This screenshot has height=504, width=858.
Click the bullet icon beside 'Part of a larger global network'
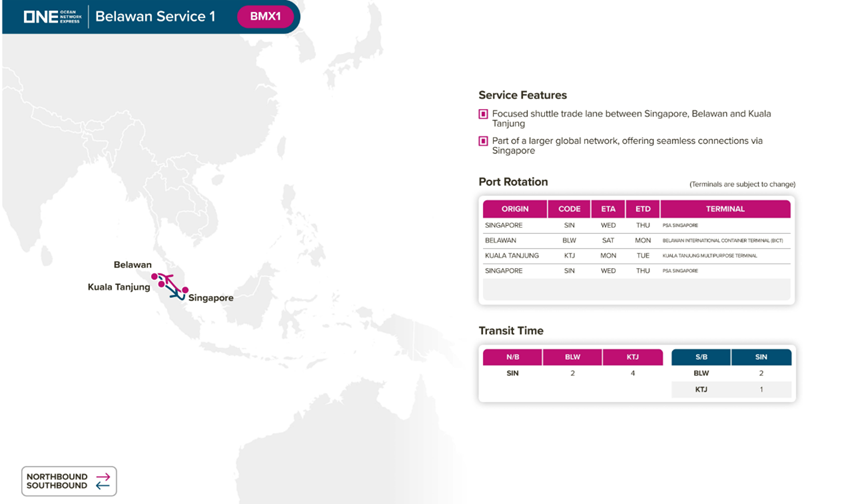[x=484, y=141]
